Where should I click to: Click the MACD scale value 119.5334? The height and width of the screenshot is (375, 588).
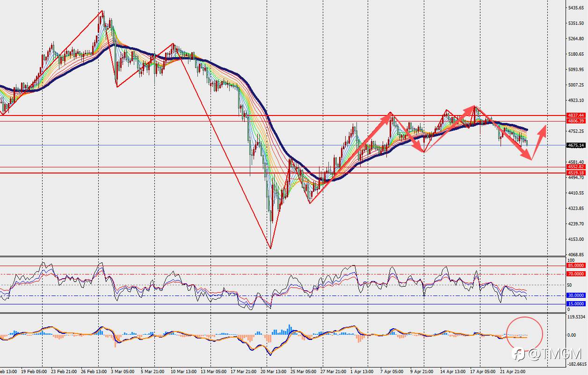tap(576, 317)
